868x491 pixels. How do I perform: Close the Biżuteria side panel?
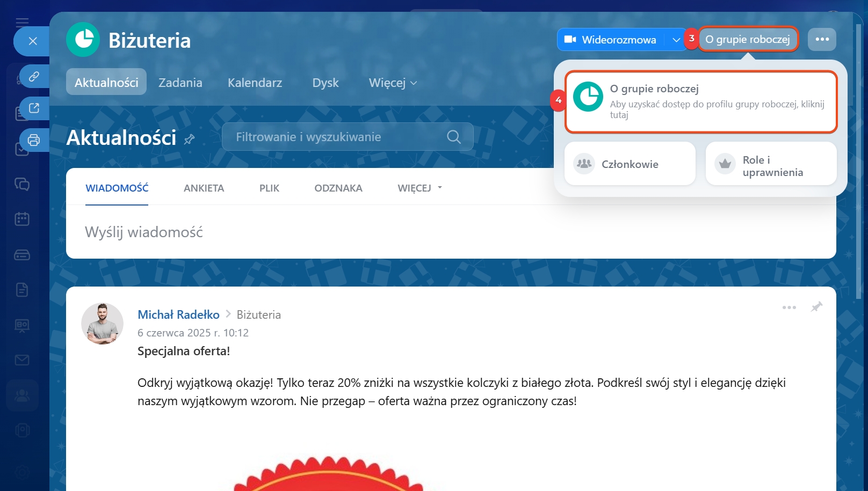[x=33, y=41]
